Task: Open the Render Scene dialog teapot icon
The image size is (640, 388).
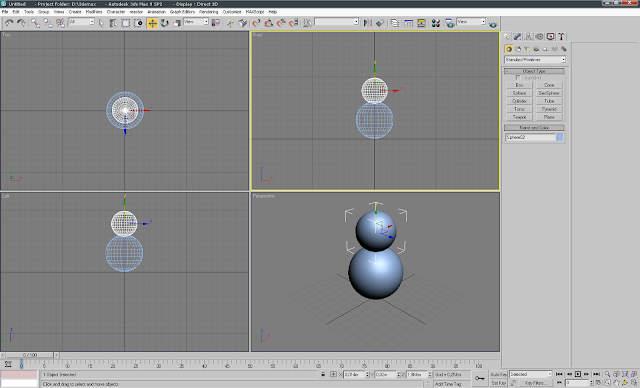Action: (450, 23)
